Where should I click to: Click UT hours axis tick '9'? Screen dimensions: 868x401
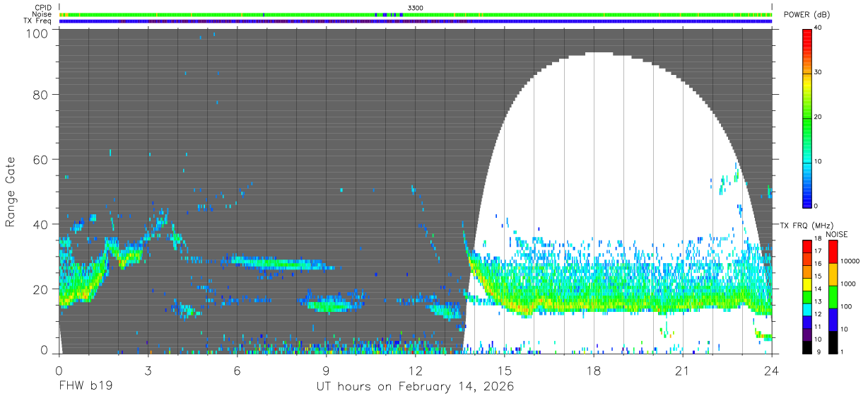click(x=326, y=370)
